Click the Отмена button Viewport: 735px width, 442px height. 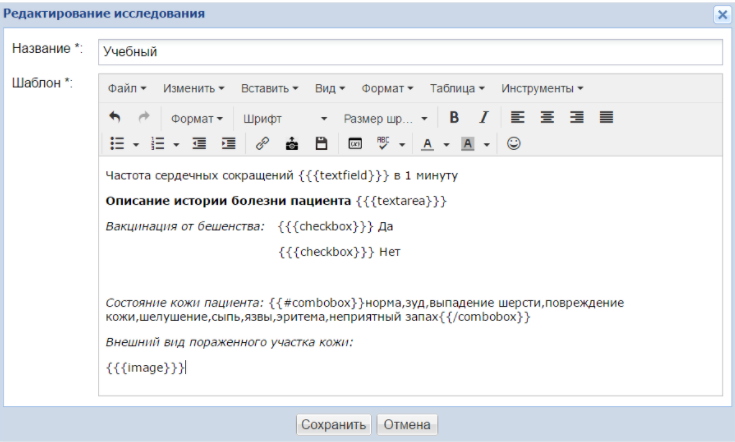407,424
